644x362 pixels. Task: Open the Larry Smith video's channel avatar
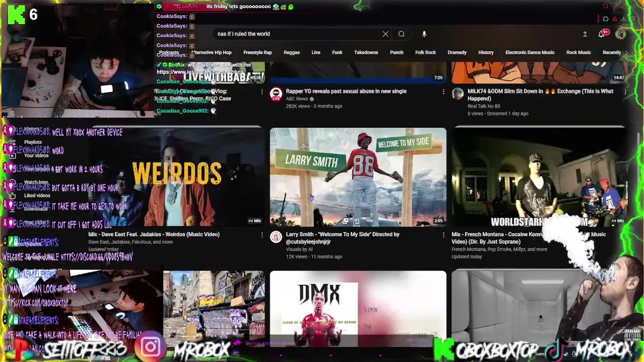pyautogui.click(x=276, y=237)
